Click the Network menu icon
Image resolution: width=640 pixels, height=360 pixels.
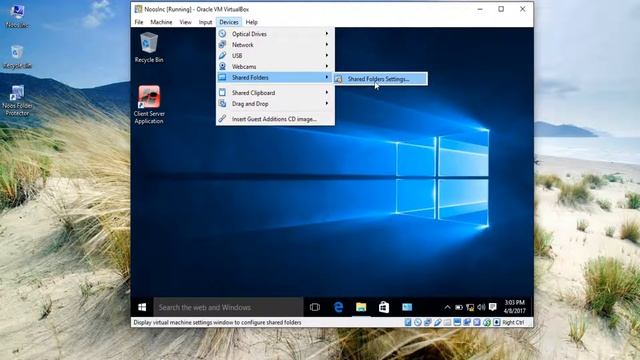(x=222, y=44)
